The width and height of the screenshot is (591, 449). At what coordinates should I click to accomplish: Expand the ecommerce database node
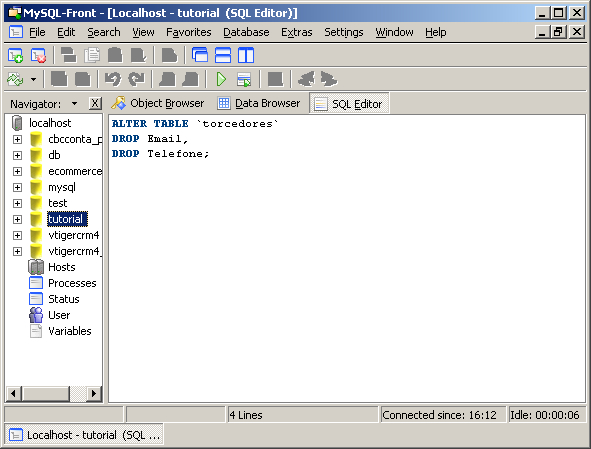(17, 172)
